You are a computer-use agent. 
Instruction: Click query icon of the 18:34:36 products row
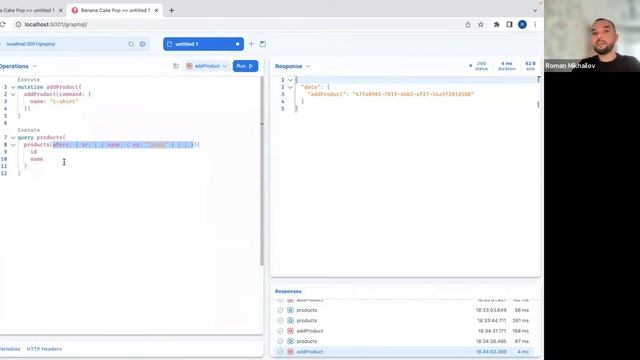coord(290,341)
